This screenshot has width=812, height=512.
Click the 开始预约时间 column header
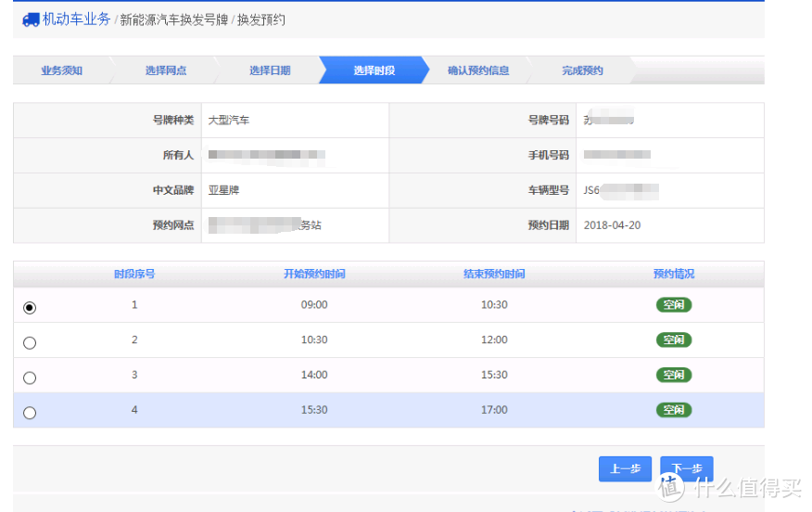[314, 274]
